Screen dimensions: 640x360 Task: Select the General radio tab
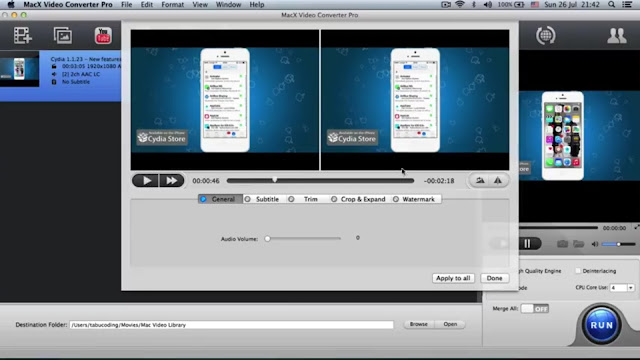click(220, 199)
